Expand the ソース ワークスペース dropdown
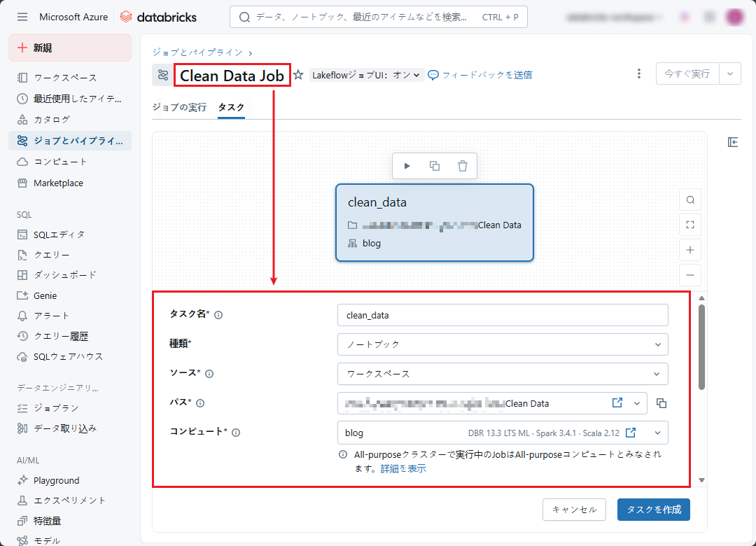 (502, 374)
